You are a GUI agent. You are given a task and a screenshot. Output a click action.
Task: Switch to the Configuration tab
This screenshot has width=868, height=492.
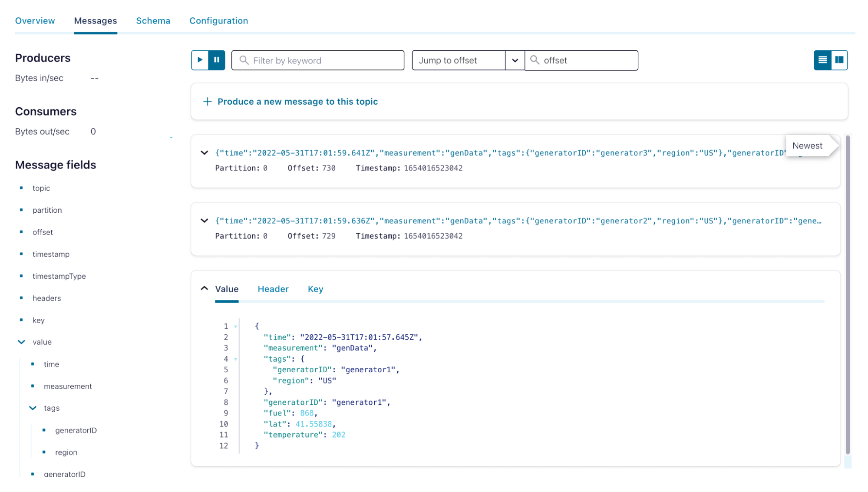coord(219,21)
